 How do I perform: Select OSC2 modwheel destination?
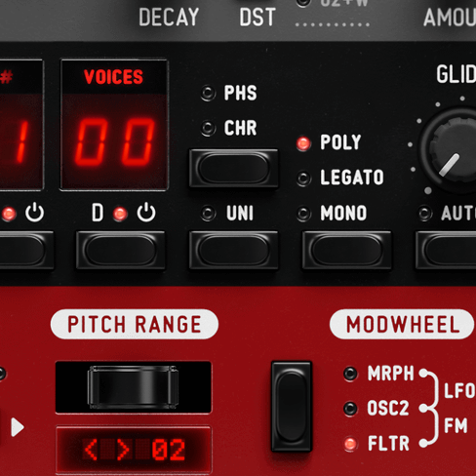point(350,409)
